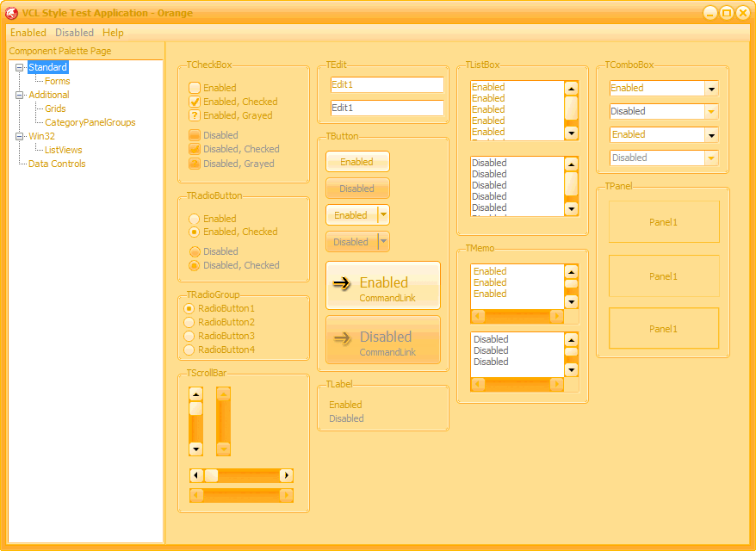This screenshot has width=756, height=551.
Task: Click right arrow of horizontal TScrollBar
Action: [287, 475]
